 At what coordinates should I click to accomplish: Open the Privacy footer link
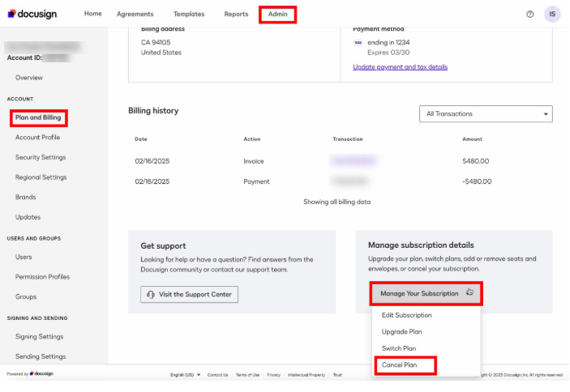[274, 375]
